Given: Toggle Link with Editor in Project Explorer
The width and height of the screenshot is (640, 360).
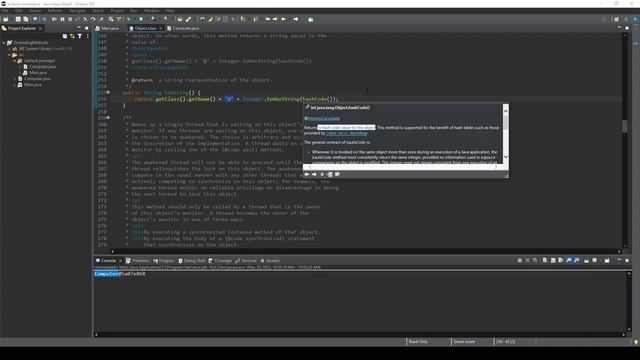Looking at the screenshot, I should [72, 36].
